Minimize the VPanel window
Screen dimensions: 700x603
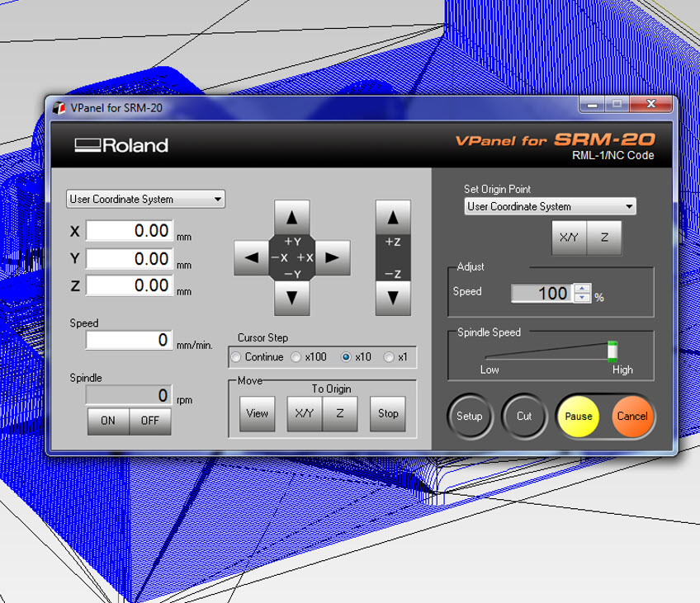593,105
